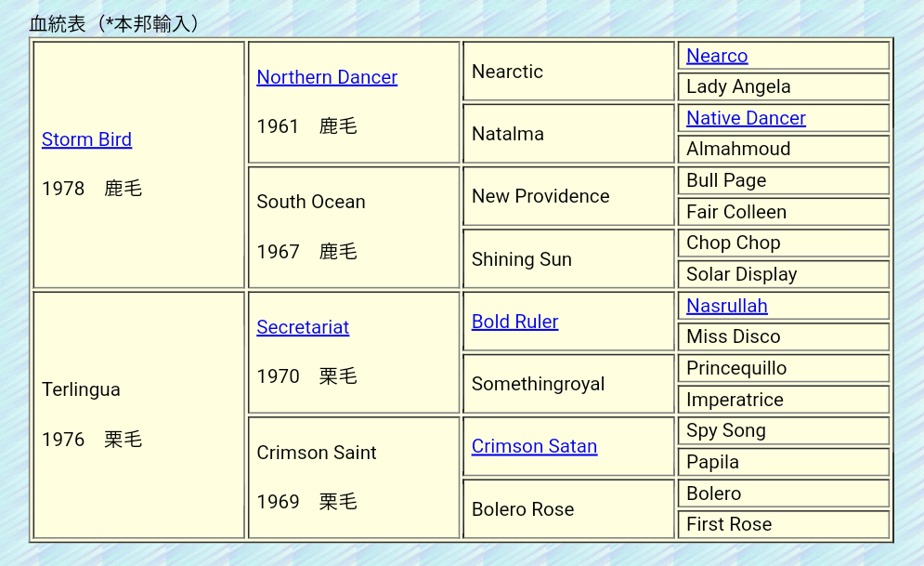This screenshot has height=566, width=924.
Task: Open the Storm Bird link
Action: pos(86,139)
